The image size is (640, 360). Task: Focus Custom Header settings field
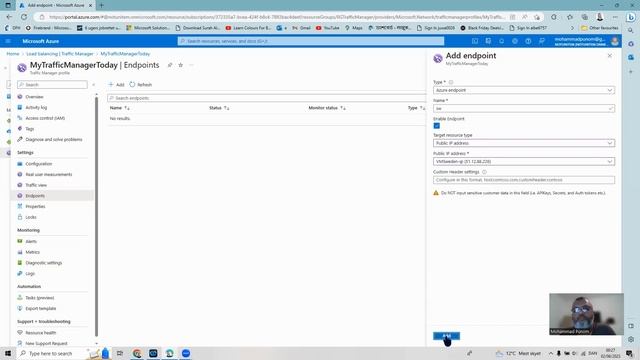tap(524, 180)
